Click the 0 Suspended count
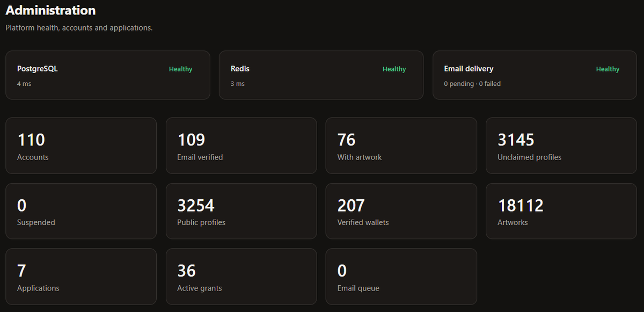Viewport: 644px width, 312px height. pos(21,206)
